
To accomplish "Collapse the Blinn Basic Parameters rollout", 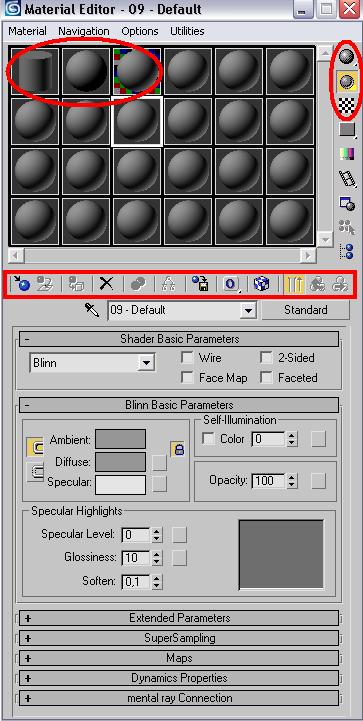I will [179, 405].
